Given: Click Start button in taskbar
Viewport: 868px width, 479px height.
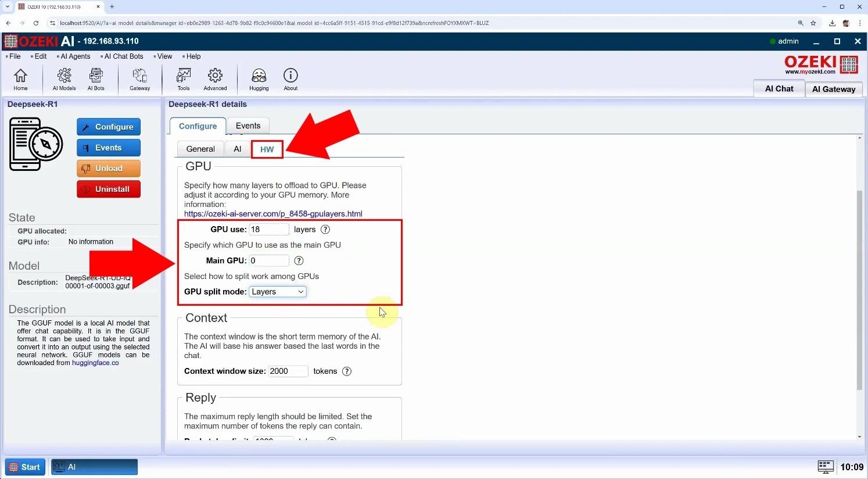Looking at the screenshot, I should [26, 467].
